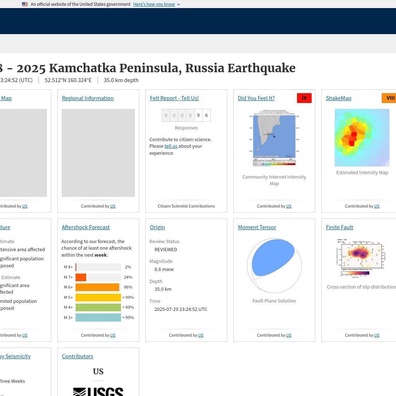This screenshot has height=396, width=396.
Task: Open the Moment Tensor link
Action: (257, 227)
